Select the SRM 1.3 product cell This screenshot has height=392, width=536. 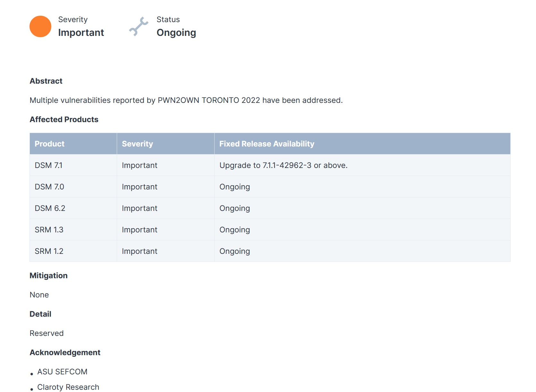coord(49,230)
